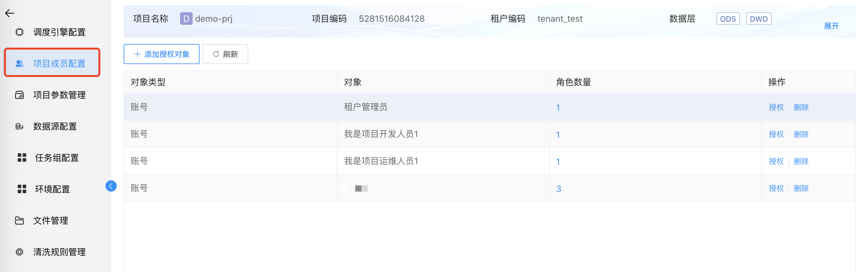This screenshot has height=272, width=868.
Task: Select the ODS data layer tag
Action: point(728,19)
